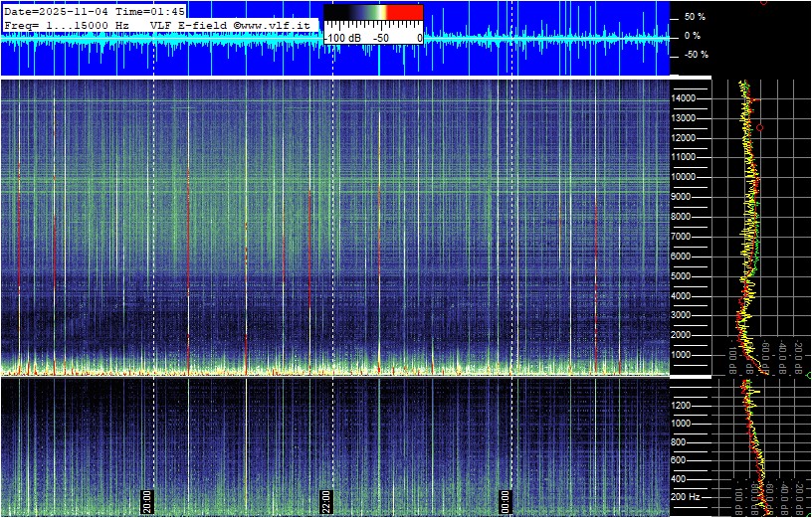This screenshot has height=518, width=812.
Task: Click the 0 % amplitude scale label
Action: (x=694, y=36)
